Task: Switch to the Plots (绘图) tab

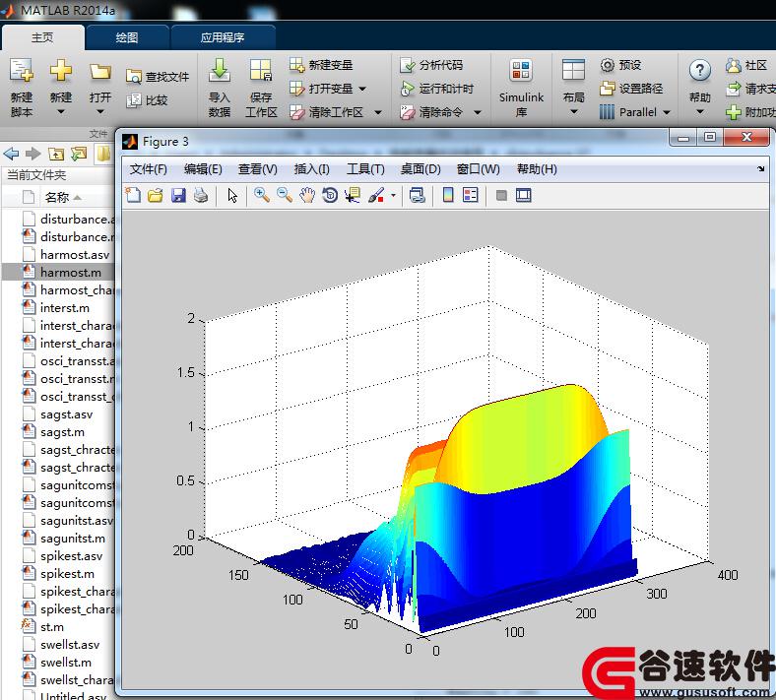Action: coord(127,37)
